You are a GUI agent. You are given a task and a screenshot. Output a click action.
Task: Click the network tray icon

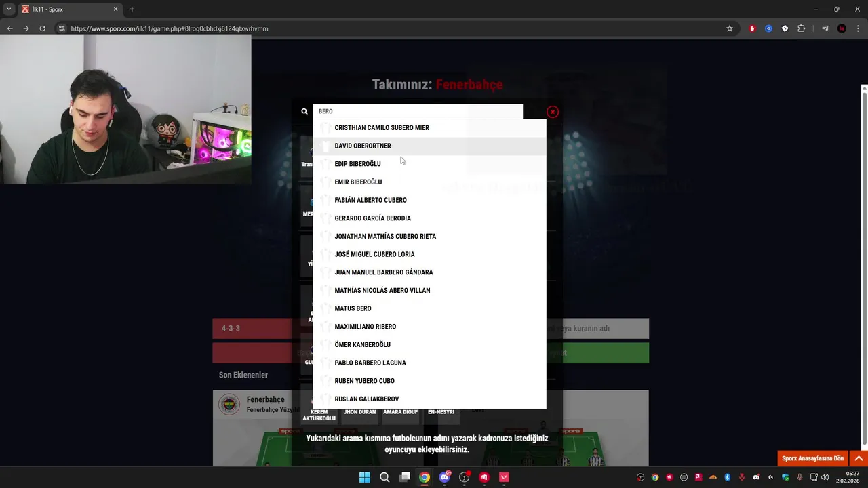pyautogui.click(x=814, y=477)
